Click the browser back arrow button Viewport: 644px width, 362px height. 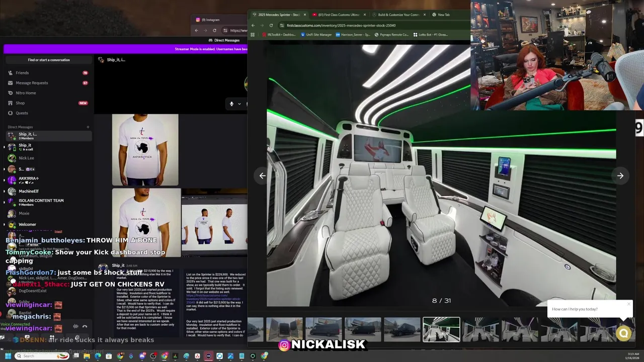coord(253,25)
